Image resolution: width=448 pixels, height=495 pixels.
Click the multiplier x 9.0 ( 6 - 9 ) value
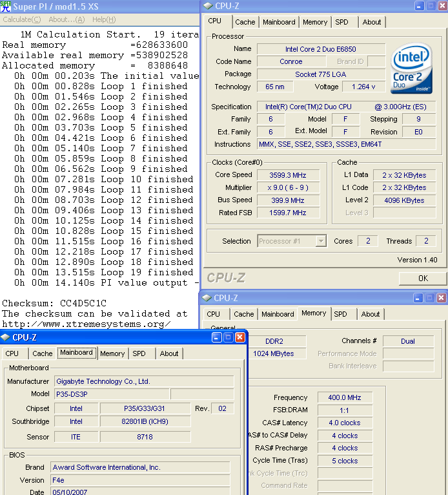point(288,187)
